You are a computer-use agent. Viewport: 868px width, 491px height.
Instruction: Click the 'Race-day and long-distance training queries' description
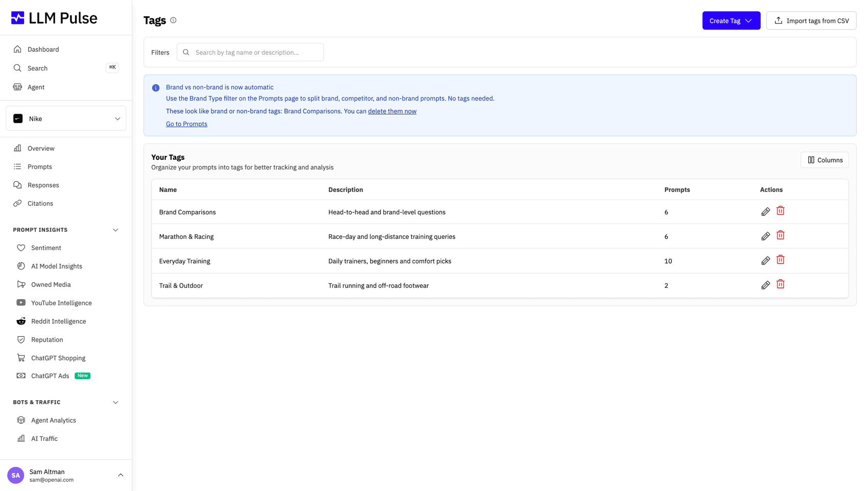[x=392, y=237]
